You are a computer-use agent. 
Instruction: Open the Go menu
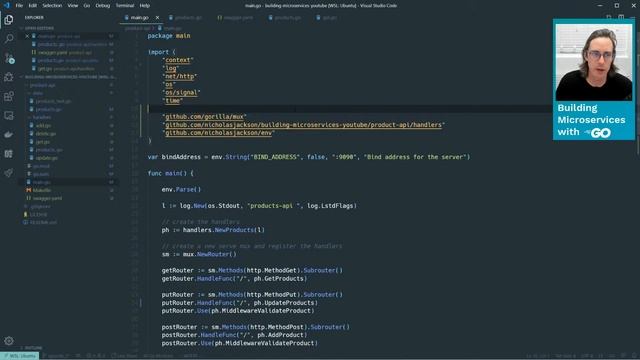87,5
